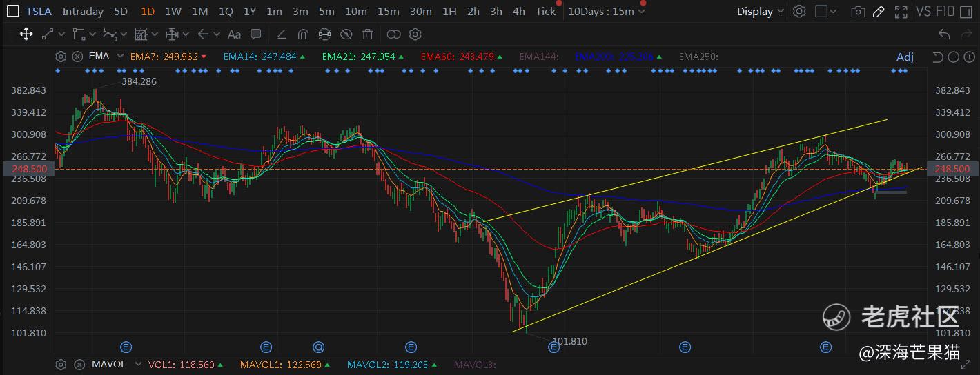This screenshot has width=980, height=375.
Task: Select the polyline wave drawing tool
Action: click(x=110, y=34)
